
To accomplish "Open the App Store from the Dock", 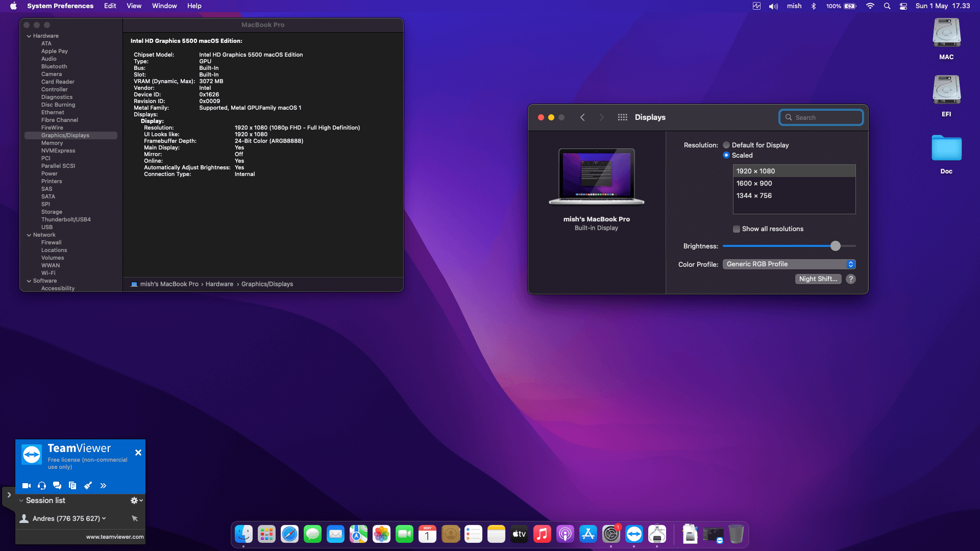I will click(588, 534).
